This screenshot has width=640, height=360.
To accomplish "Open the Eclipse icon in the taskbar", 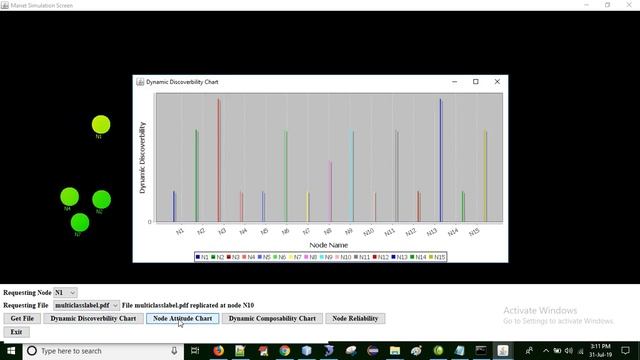I will [x=373, y=351].
